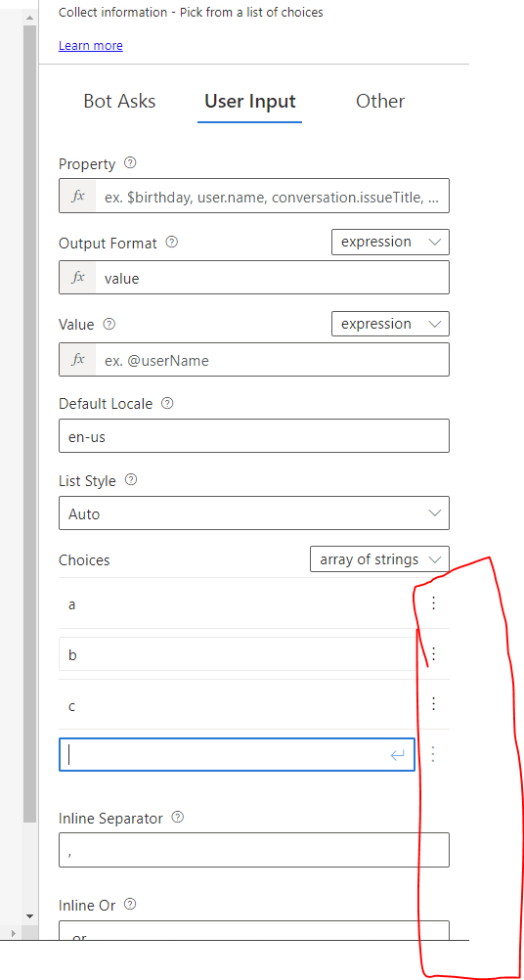Screen dimensions: 524x980
Task: Click the enter arrow in new choice field
Action: (398, 756)
